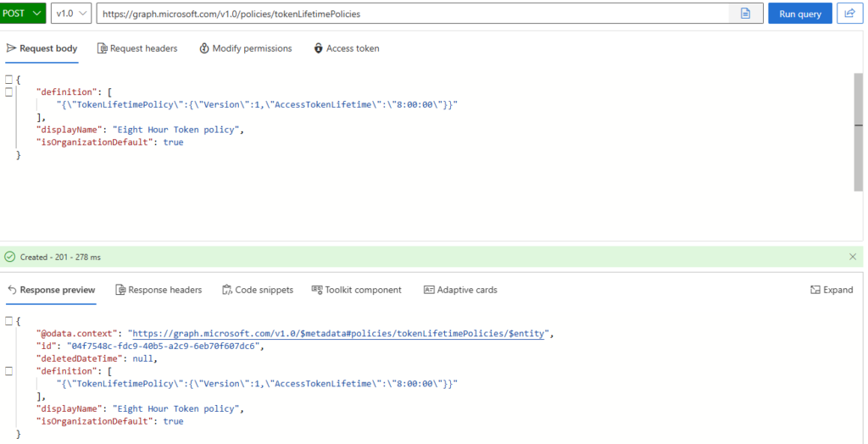The height and width of the screenshot is (444, 868).
Task: Click the document icon beside the URL field
Action: [x=746, y=14]
